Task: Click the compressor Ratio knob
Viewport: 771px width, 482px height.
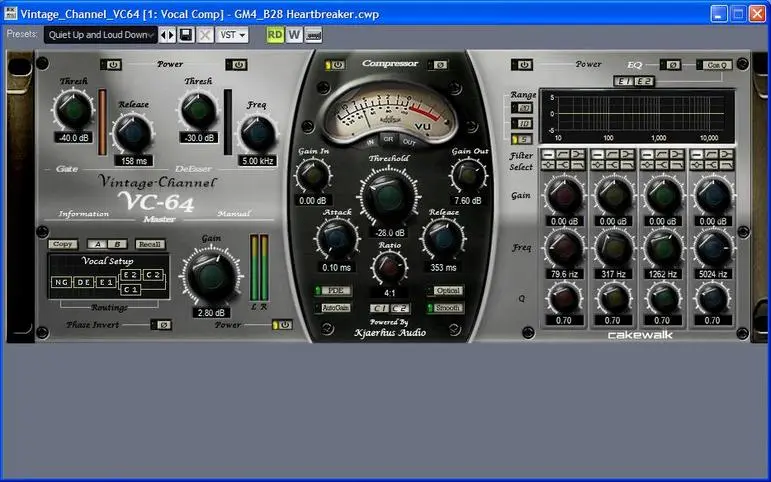Action: [389, 267]
